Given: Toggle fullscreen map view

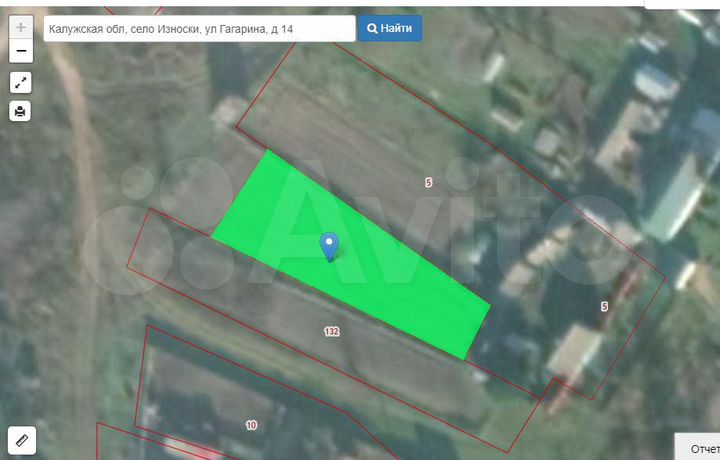Looking at the screenshot, I should 21,83.
